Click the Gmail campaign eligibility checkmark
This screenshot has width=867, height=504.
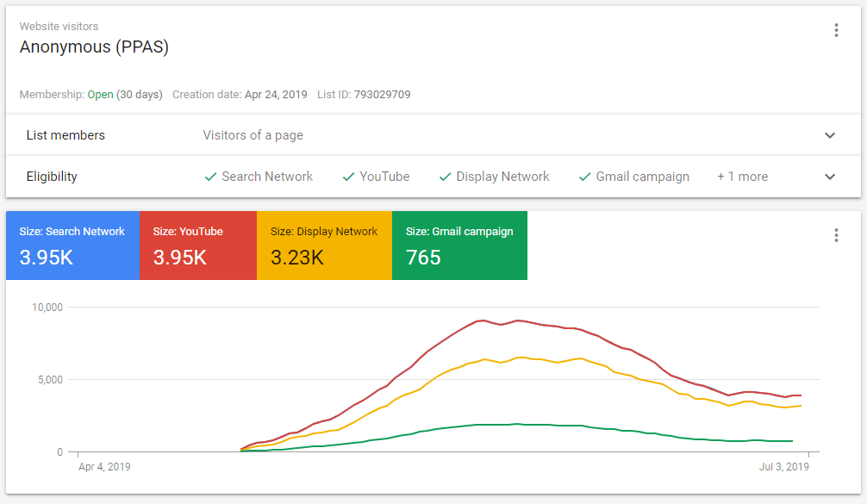[x=585, y=177]
